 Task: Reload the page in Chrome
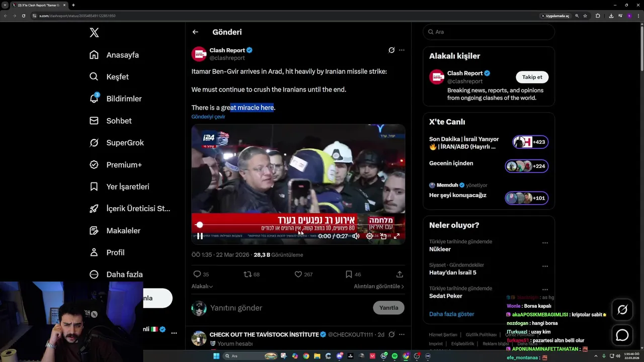point(23,16)
